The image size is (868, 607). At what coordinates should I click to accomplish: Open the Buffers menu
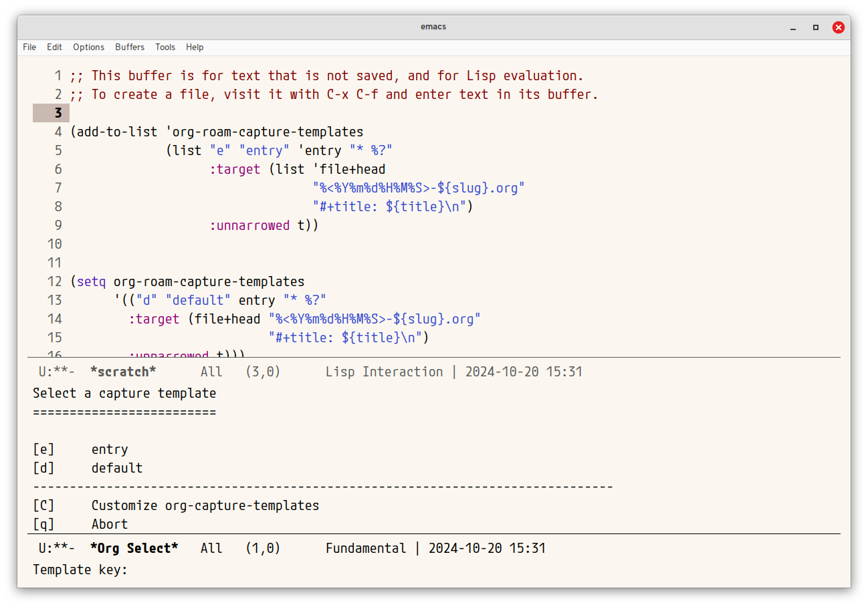[x=130, y=47]
